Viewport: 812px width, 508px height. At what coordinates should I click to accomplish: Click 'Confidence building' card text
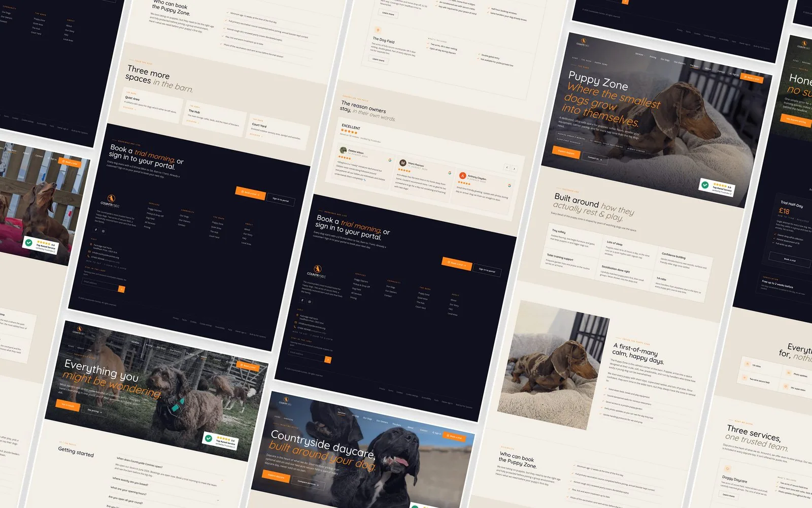683,261
